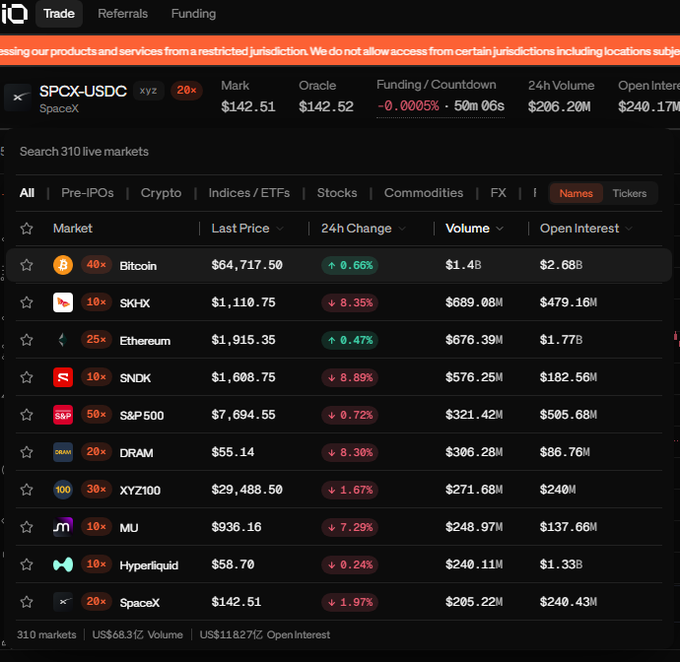Viewport: 680px width, 662px height.
Task: Click the DRAM volume $306.28M
Action: pos(474,452)
